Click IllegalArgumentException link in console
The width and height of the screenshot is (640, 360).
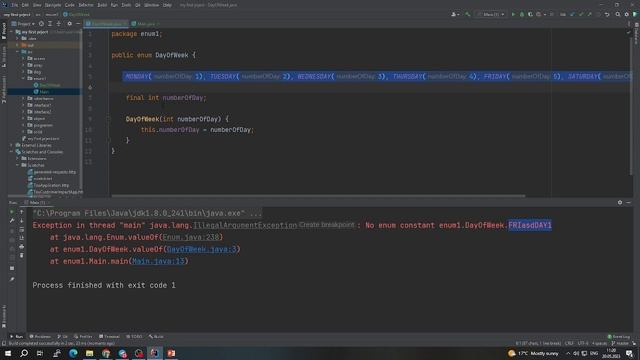(x=245, y=225)
